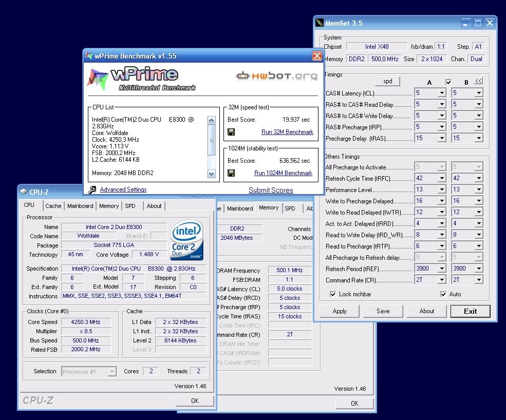Viewport: 506px width, 420px height.
Task: Open Refresh Period (tREF) column A dropdown
Action: point(442,269)
